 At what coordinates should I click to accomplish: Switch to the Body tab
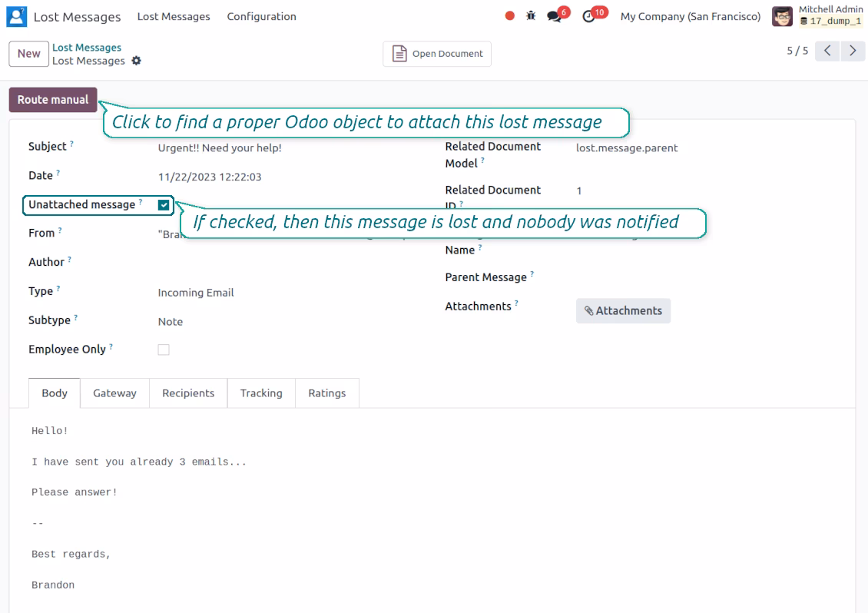pos(55,393)
